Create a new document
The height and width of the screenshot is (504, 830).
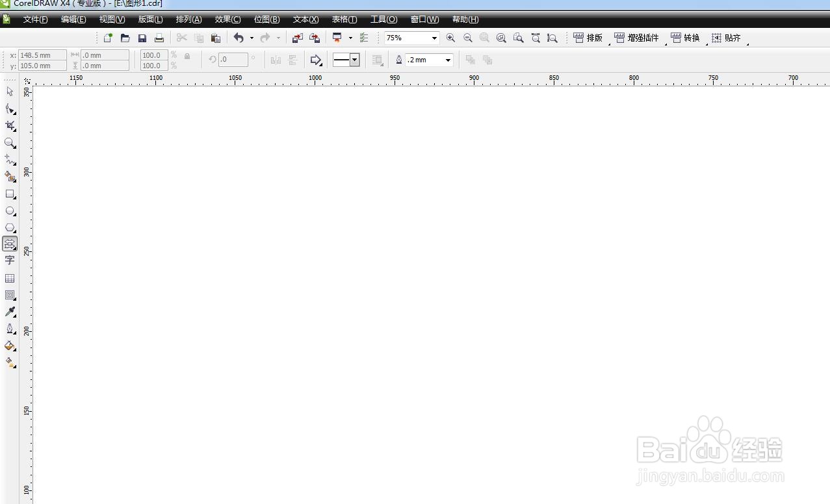[x=108, y=38]
